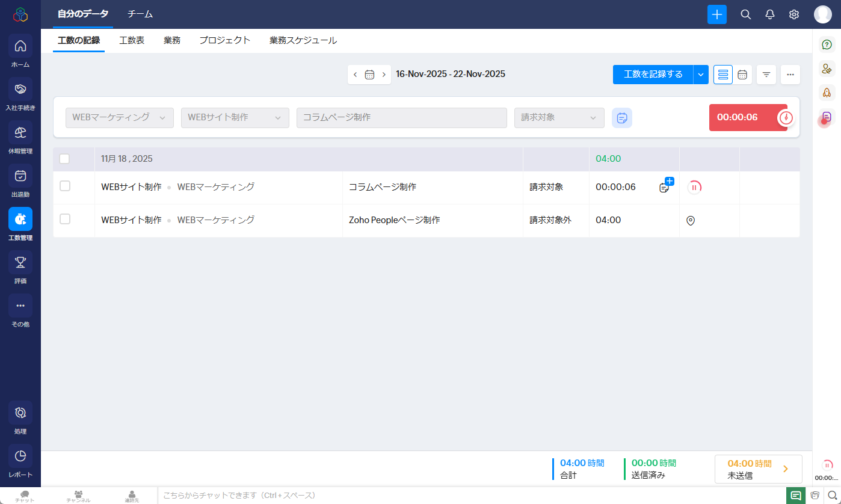Image resolution: width=841 pixels, height=504 pixels.
Task: Open the 未送信 04:00 時間 panel
Action: pyautogui.click(x=758, y=469)
